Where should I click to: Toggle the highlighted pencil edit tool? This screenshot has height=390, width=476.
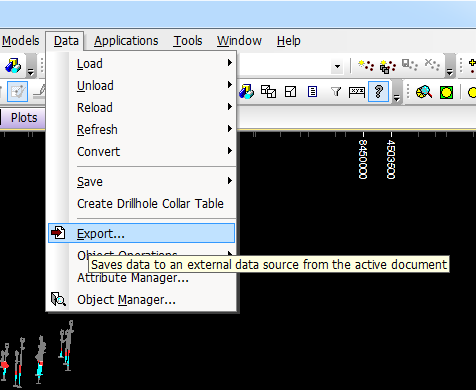pyautogui.click(x=17, y=91)
